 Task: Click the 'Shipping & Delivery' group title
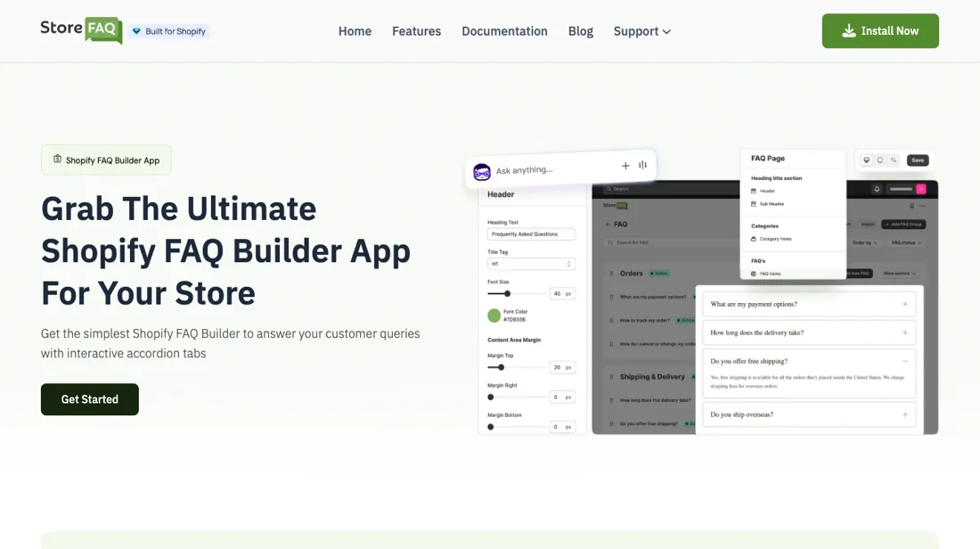(652, 377)
